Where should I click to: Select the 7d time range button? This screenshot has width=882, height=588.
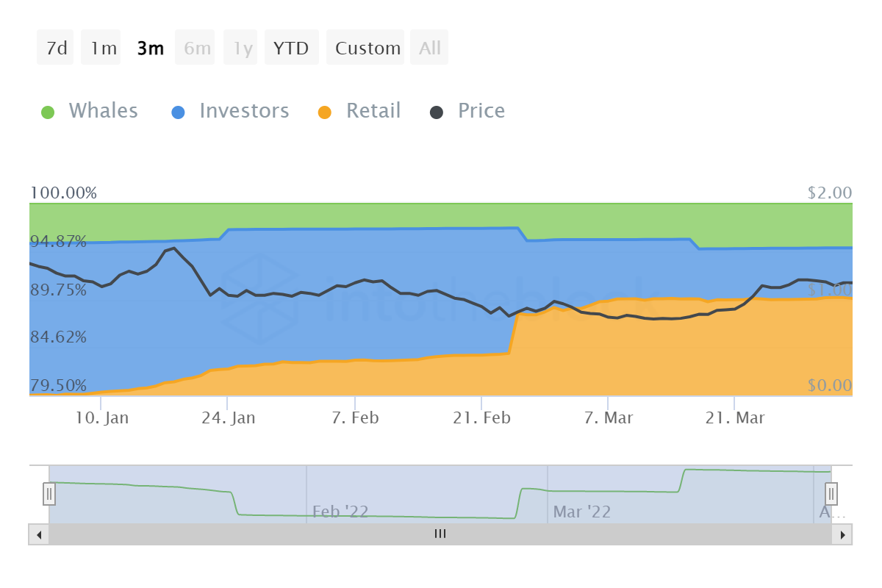pyautogui.click(x=56, y=49)
